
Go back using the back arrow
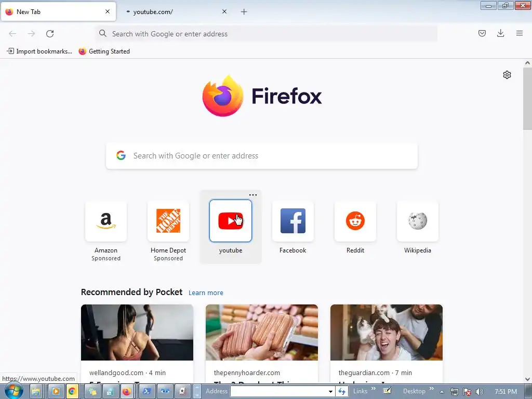(x=12, y=34)
